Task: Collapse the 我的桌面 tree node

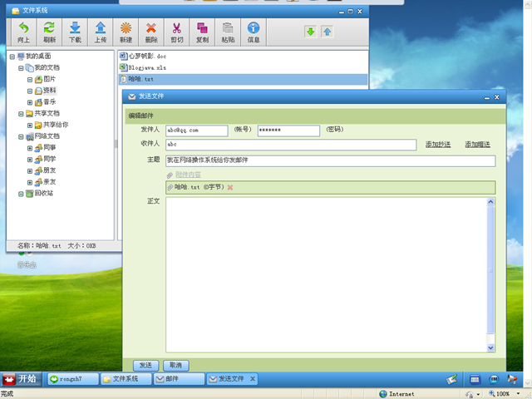Action: (12, 57)
